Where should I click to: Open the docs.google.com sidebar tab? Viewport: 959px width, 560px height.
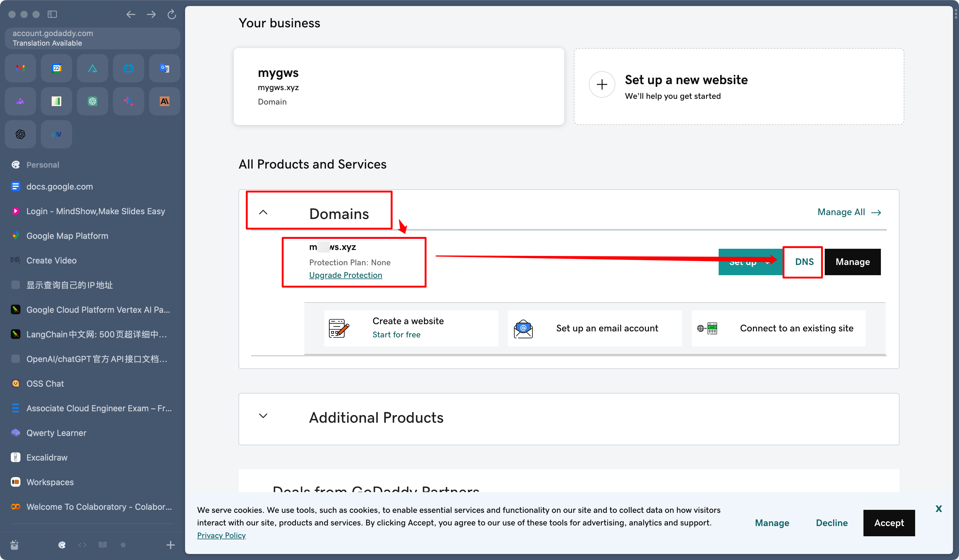click(x=60, y=186)
